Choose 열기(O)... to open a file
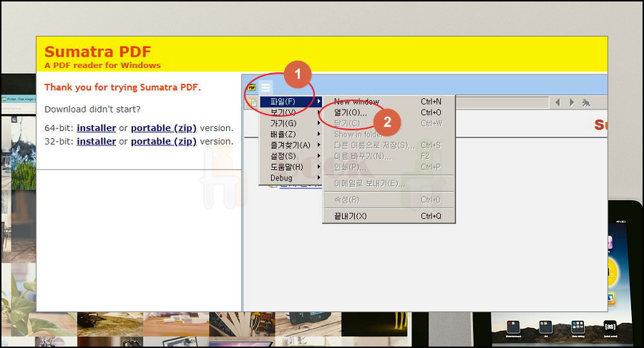 389,112
